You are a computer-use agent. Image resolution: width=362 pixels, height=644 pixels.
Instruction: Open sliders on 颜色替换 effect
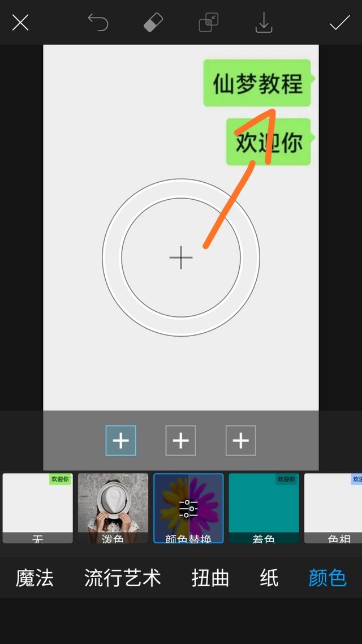point(189,508)
